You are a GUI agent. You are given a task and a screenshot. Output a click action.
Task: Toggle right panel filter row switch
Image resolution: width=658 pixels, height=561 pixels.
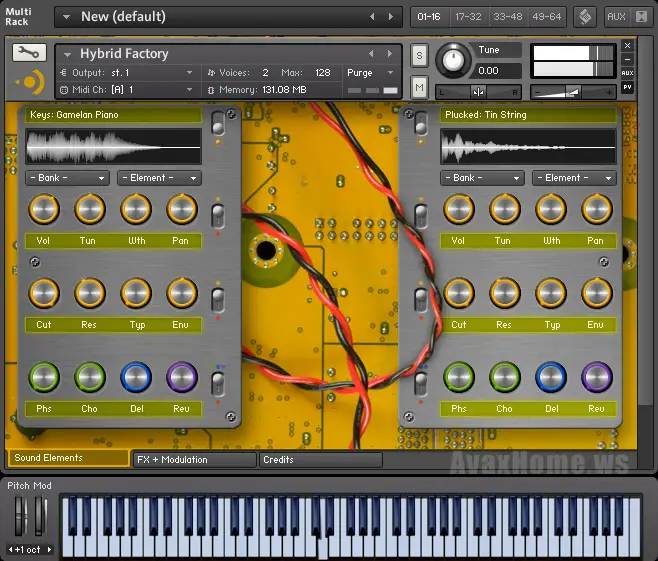(x=421, y=300)
